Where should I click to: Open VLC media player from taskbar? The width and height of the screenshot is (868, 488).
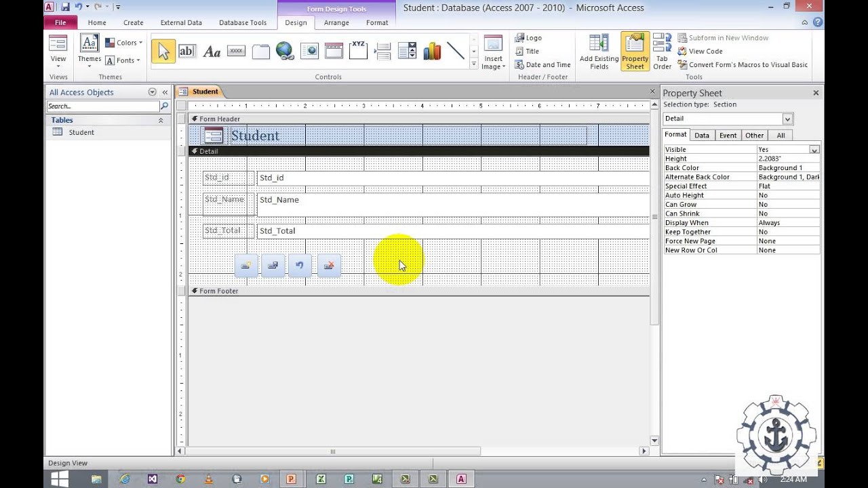(209, 479)
